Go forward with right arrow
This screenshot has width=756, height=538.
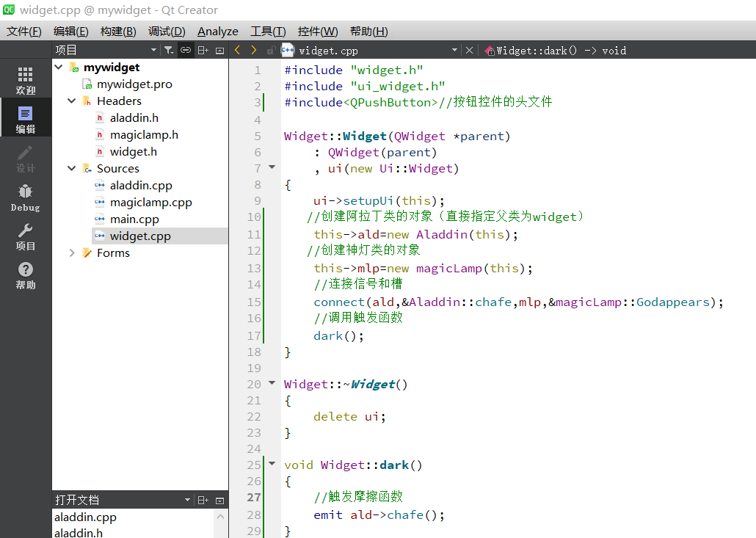pos(254,50)
